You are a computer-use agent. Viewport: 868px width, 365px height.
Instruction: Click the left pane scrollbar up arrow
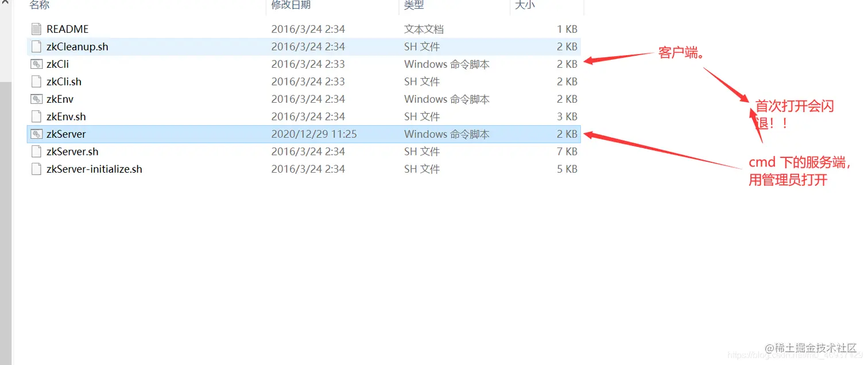(x=6, y=3)
